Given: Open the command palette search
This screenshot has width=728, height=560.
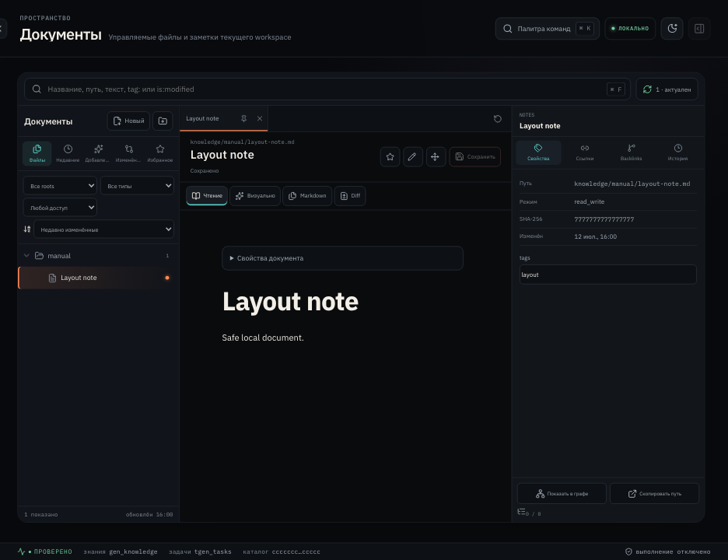Looking at the screenshot, I should (x=547, y=29).
